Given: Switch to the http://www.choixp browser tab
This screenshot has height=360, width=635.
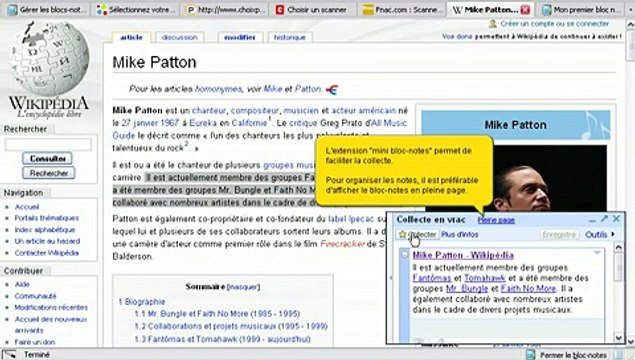Looking at the screenshot, I should coord(226,10).
